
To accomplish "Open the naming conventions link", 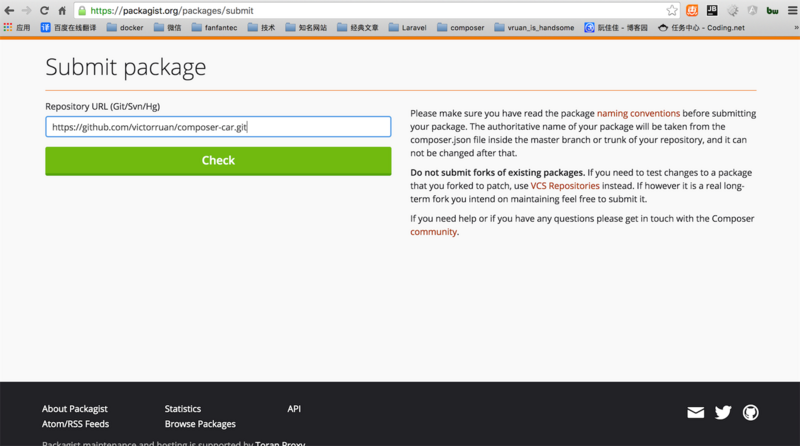I will coord(638,113).
